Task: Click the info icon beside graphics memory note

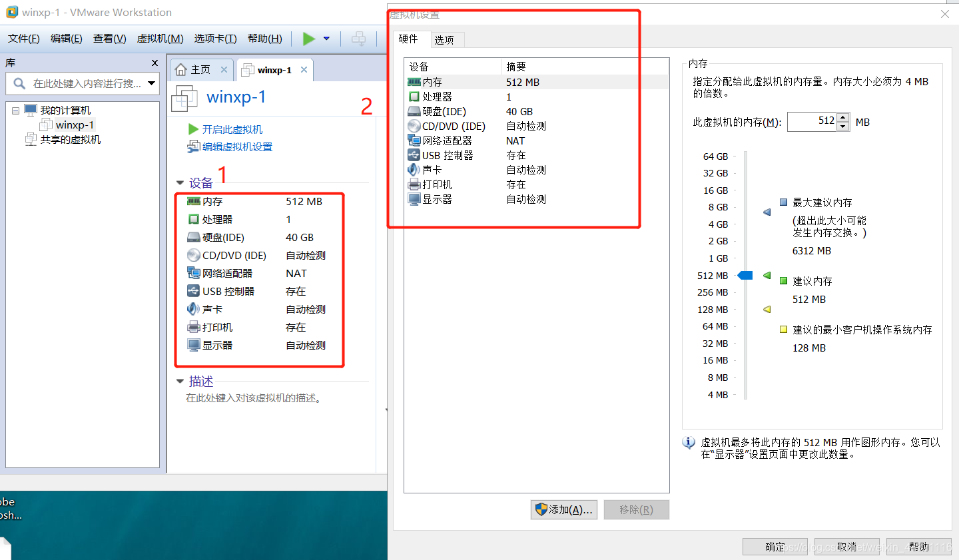Action: pos(689,443)
